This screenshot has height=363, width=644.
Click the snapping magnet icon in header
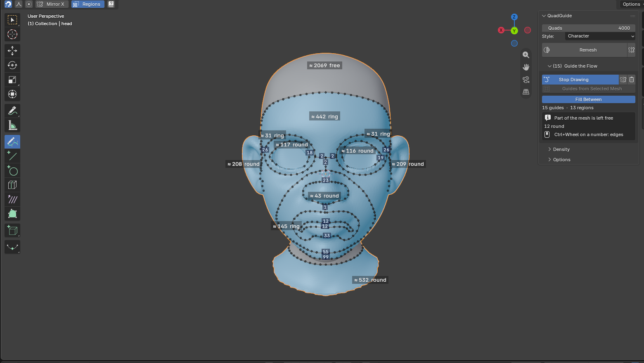(8, 4)
